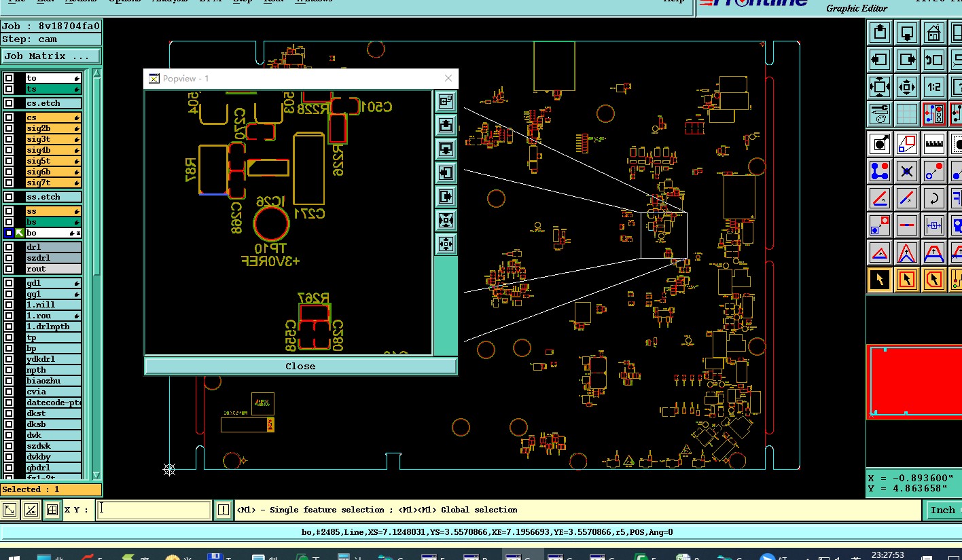
Task: Select the sig7t layer name
Action: click(53, 183)
